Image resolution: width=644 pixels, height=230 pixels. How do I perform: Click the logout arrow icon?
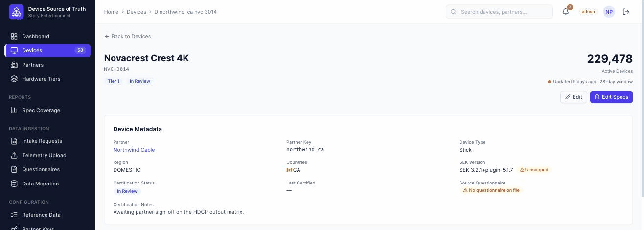click(x=626, y=12)
